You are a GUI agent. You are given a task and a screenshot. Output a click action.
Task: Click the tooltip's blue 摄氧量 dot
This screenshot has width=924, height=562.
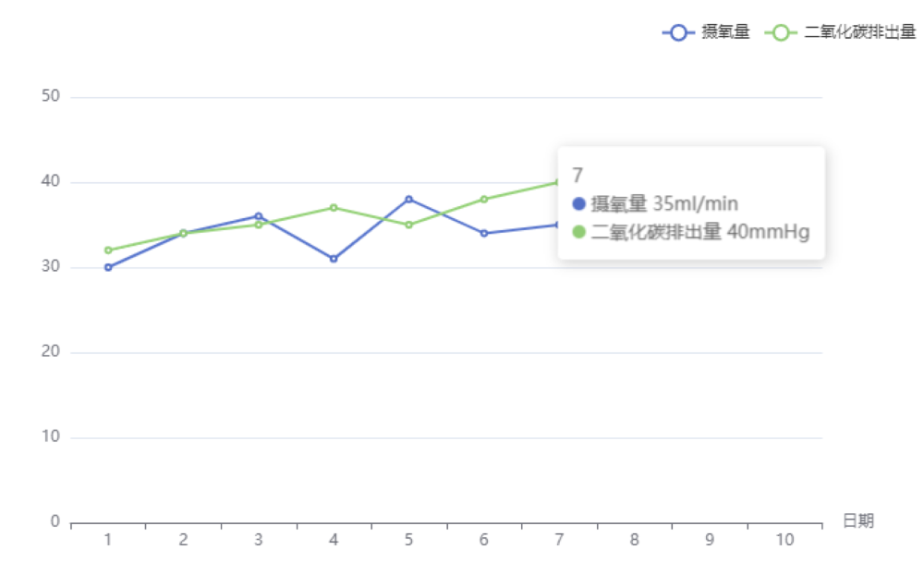tap(579, 204)
